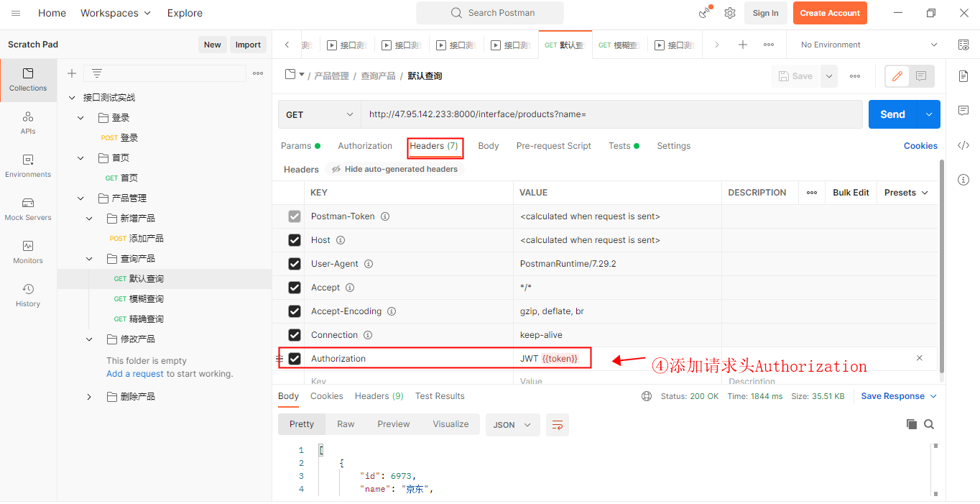Expand the 删除产品 folder
The width and height of the screenshot is (980, 504).
(89, 397)
